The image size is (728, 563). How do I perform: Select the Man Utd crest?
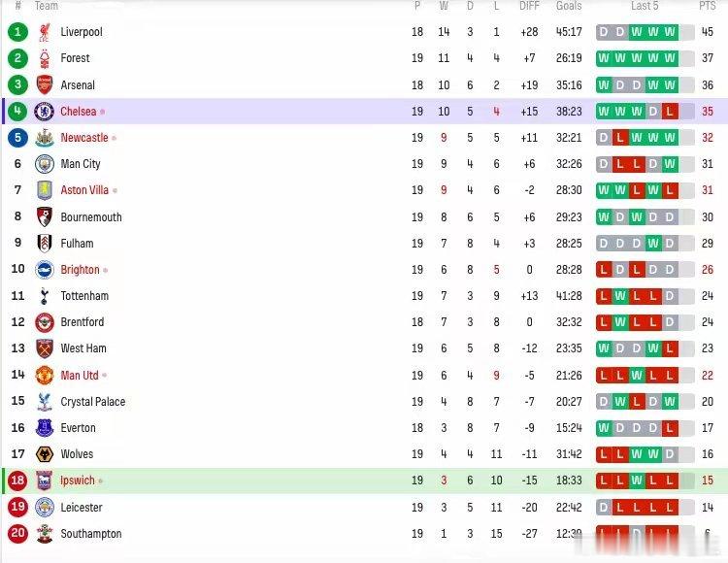tap(45, 375)
